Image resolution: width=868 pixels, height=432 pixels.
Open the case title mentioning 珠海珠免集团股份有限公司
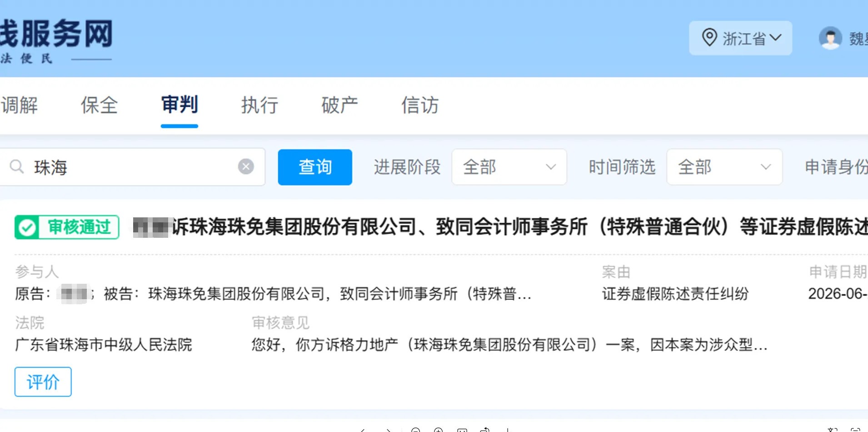click(x=500, y=227)
